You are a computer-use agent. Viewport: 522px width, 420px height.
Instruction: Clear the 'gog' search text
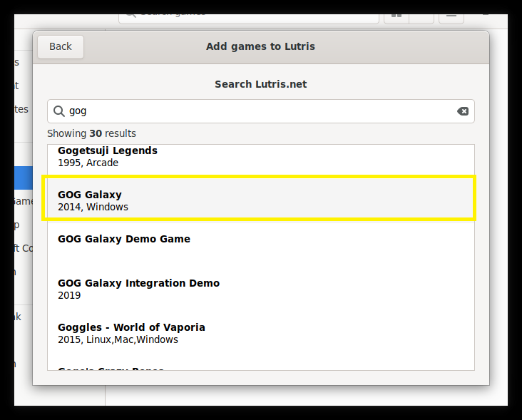tap(463, 111)
